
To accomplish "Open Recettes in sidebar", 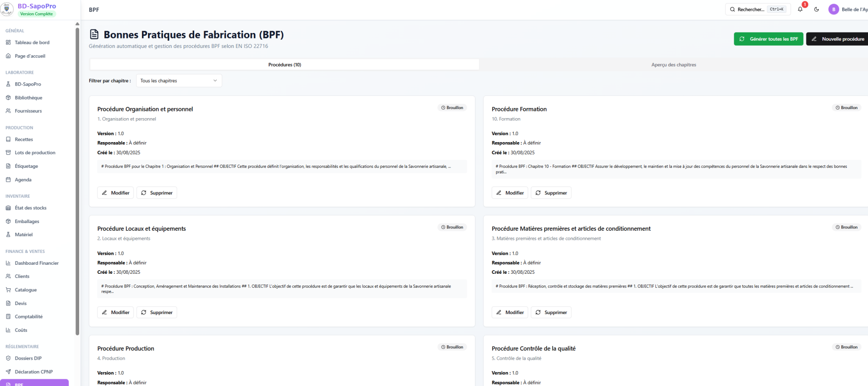I will pyautogui.click(x=24, y=139).
